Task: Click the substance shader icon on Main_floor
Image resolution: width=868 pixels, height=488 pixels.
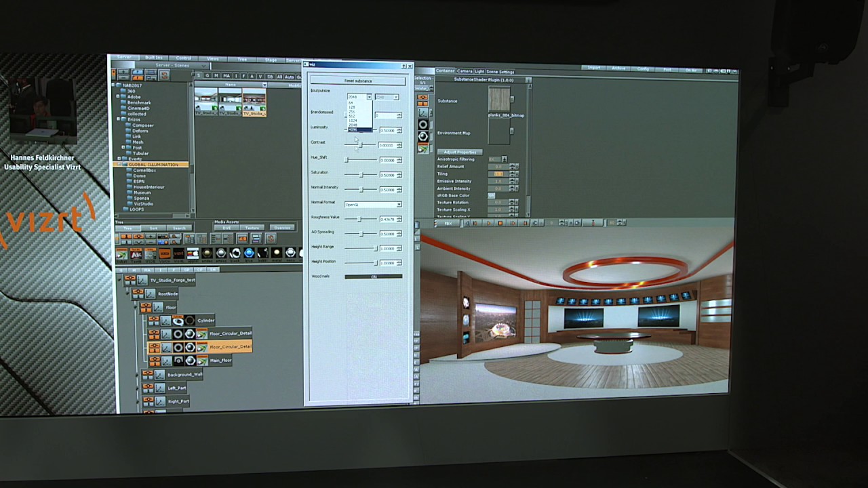Action: (201, 361)
